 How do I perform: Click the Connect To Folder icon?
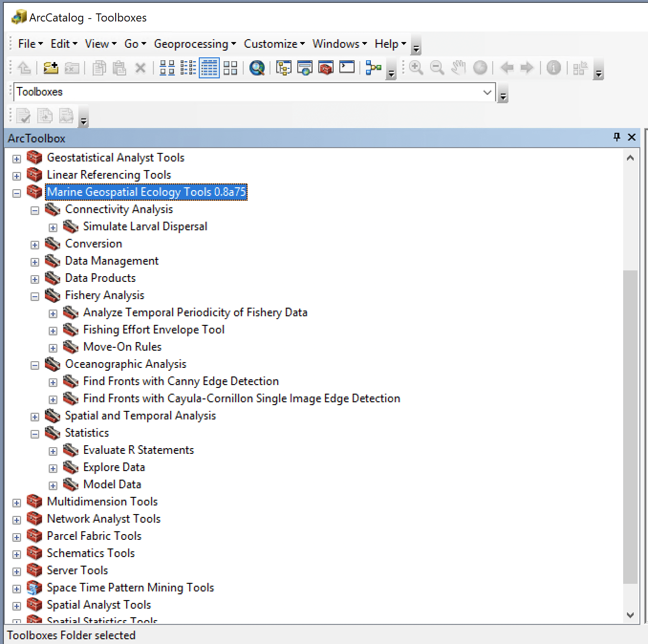(x=51, y=68)
